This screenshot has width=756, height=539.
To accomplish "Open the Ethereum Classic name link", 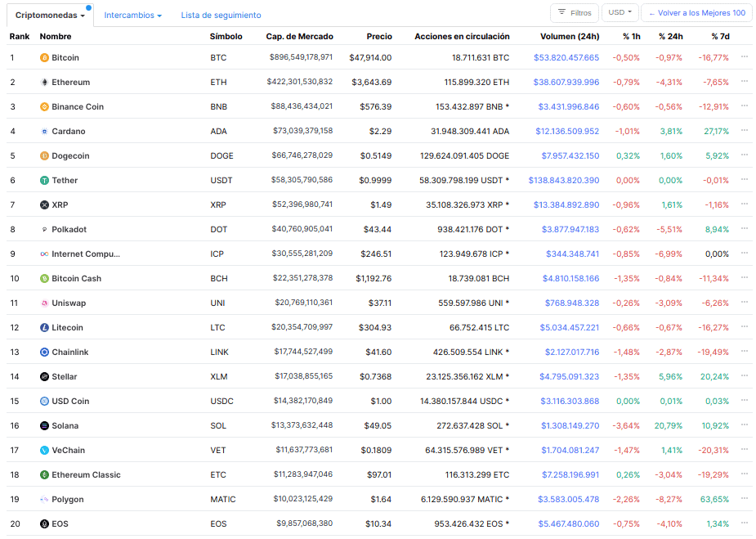I will (x=87, y=475).
